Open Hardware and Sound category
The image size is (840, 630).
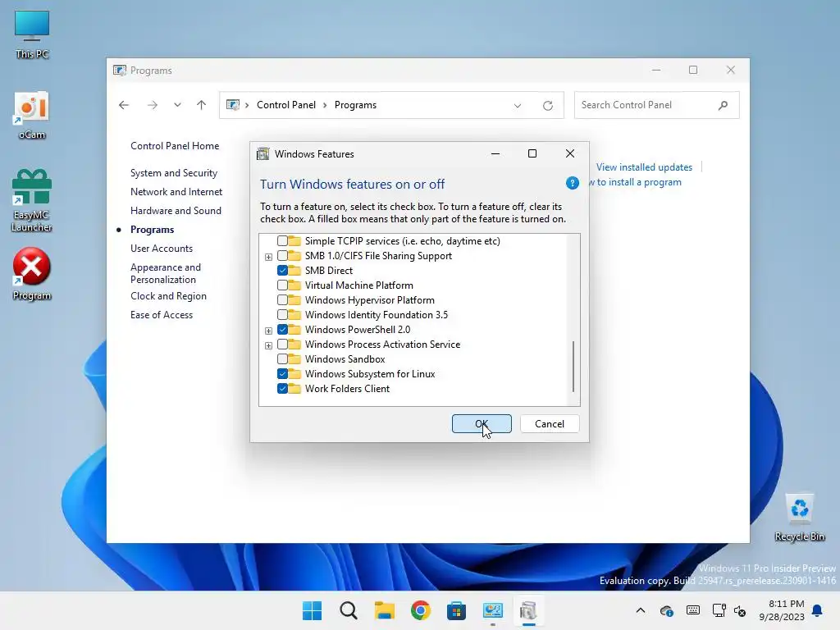pos(176,211)
